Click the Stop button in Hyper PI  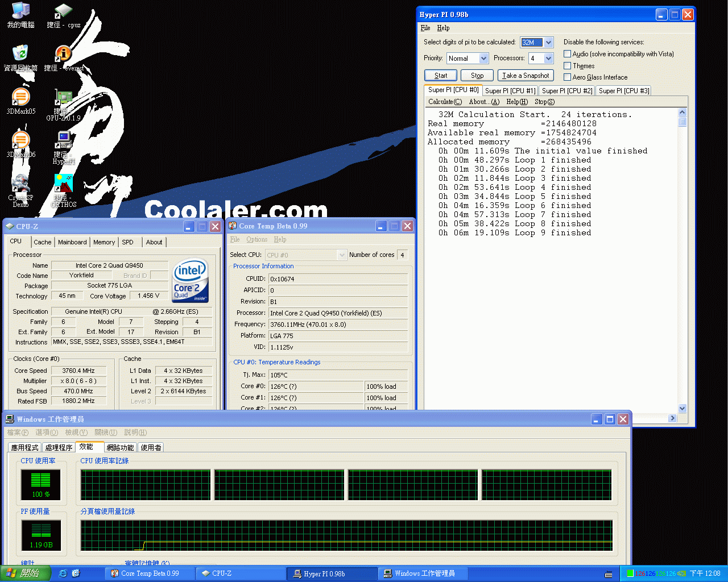click(x=477, y=76)
